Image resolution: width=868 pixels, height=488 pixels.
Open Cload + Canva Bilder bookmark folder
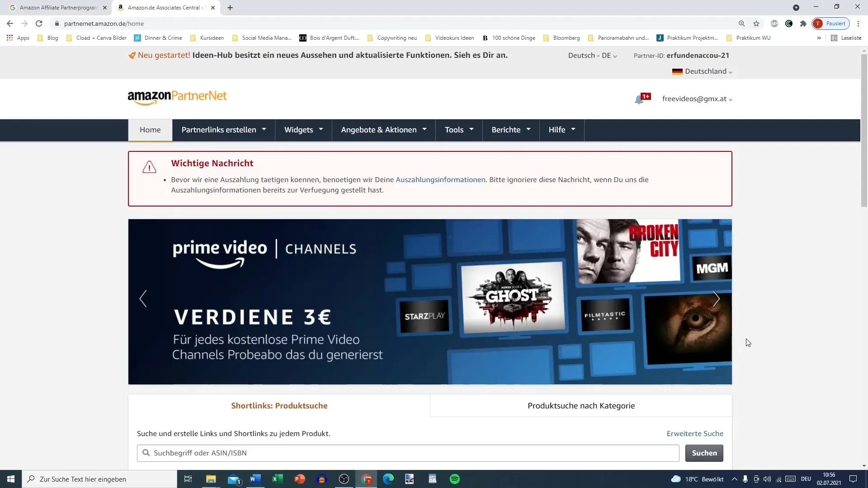(x=96, y=38)
